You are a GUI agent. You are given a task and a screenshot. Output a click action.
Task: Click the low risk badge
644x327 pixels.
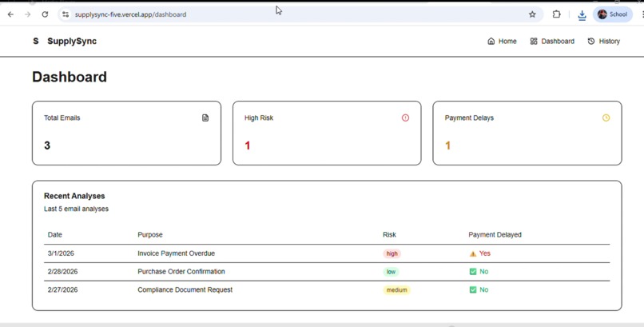[391, 272]
